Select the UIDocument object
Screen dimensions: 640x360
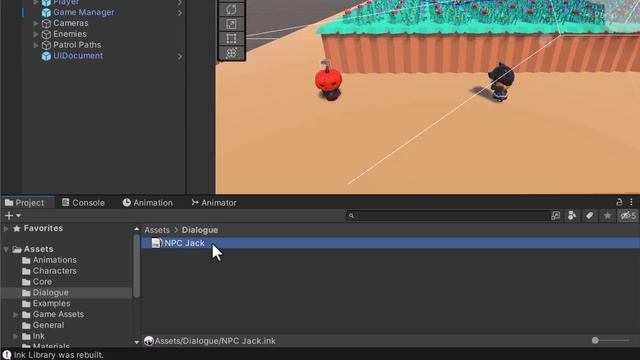coord(78,56)
